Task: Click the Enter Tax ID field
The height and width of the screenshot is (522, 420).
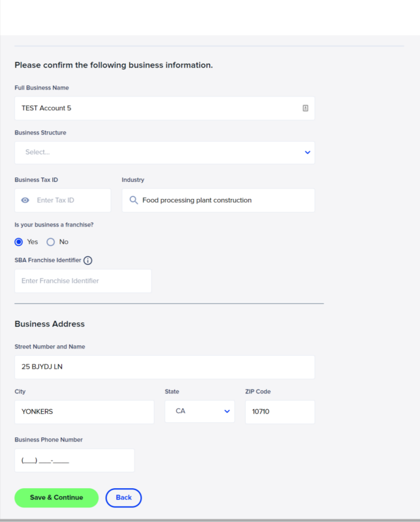Action: click(x=63, y=200)
